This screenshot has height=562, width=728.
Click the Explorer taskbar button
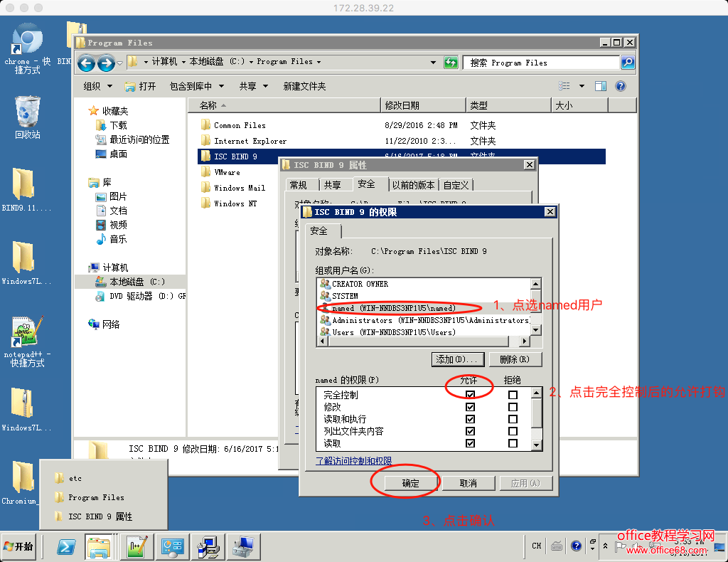click(99, 547)
